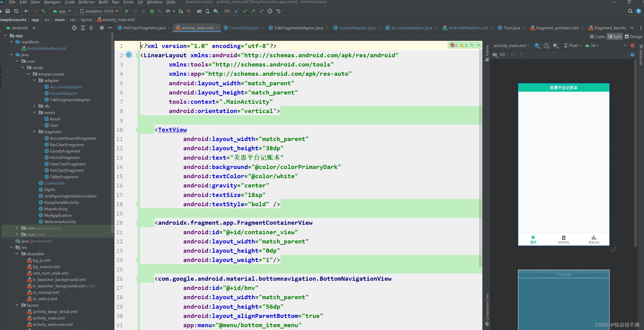Switch editor to Split view mode
The image size is (644, 330).
[x=615, y=36]
